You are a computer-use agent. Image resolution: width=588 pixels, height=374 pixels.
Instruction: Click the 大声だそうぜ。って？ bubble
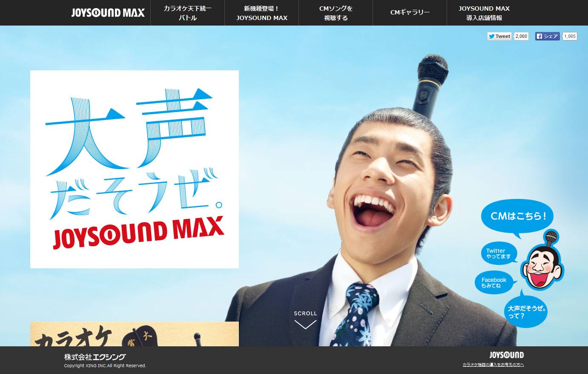pyautogui.click(x=526, y=312)
